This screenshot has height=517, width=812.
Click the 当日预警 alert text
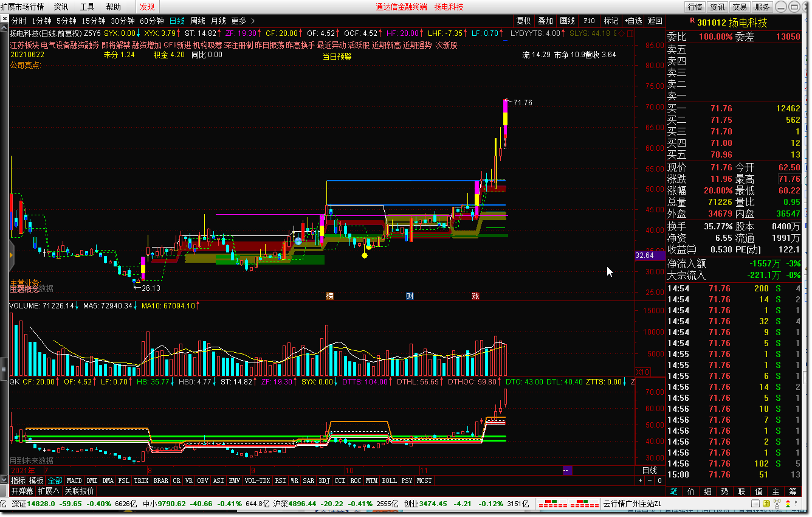(337, 57)
